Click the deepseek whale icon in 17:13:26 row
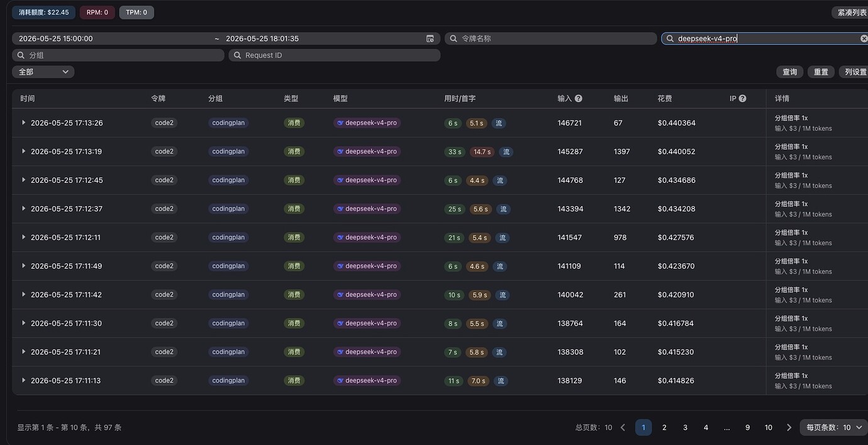Image resolution: width=868 pixels, height=445 pixels. (340, 123)
